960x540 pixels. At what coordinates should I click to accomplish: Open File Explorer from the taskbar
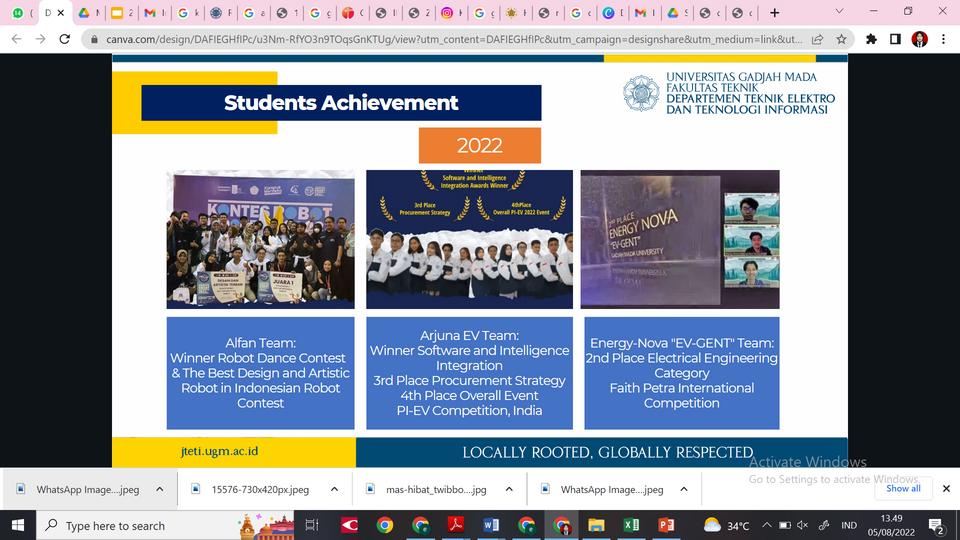(596, 525)
